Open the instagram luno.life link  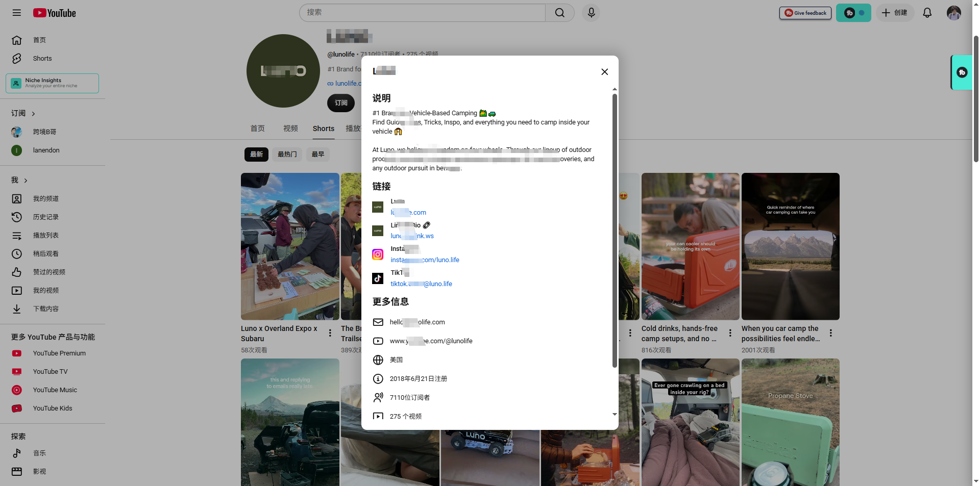click(425, 260)
